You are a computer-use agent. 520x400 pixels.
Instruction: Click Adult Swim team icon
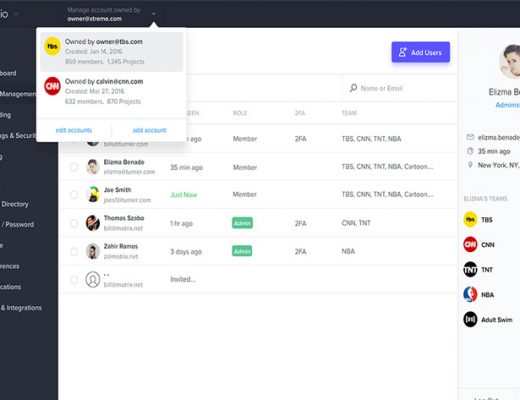click(x=470, y=319)
